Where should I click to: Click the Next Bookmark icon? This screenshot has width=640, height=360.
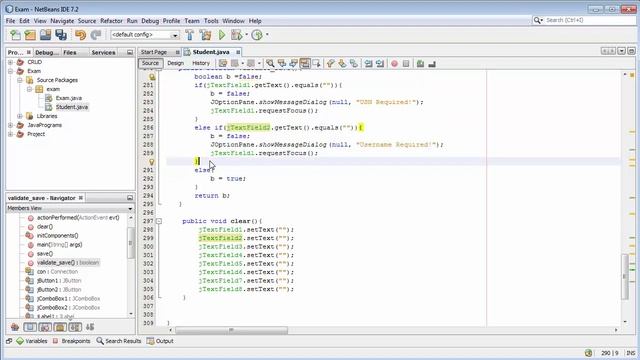click(x=342, y=63)
